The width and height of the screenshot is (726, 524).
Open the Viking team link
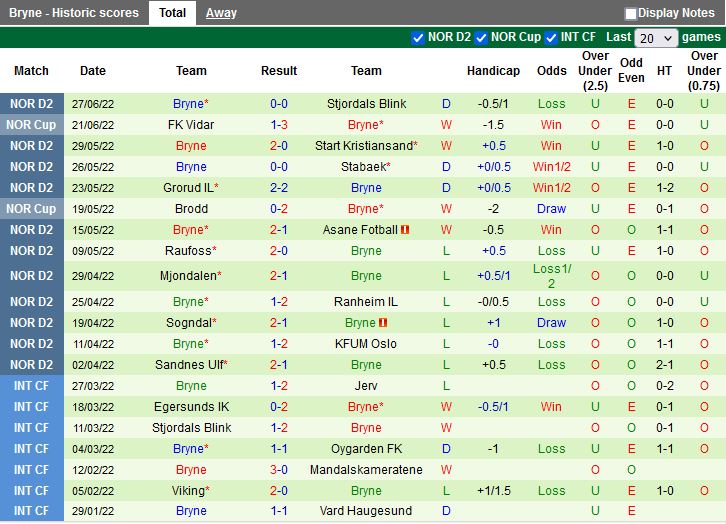190,491
